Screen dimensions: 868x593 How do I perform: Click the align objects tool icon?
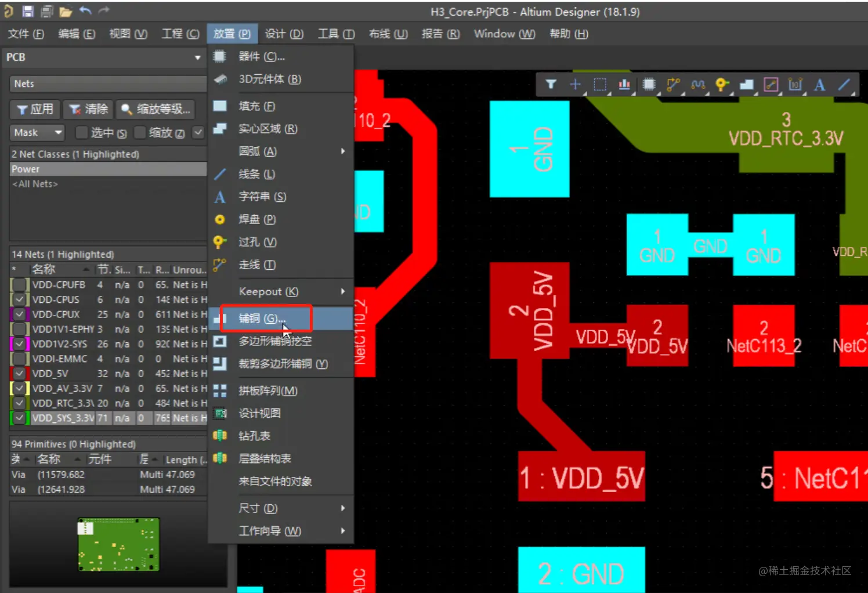pyautogui.click(x=624, y=85)
